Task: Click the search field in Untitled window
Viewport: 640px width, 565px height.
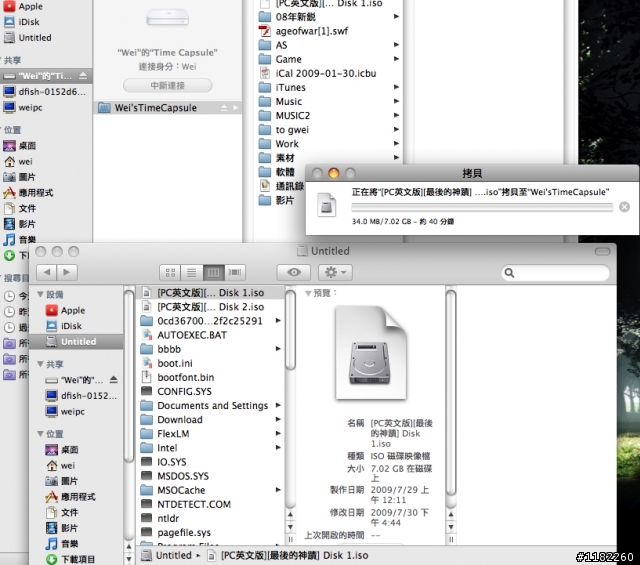Action: [555, 272]
